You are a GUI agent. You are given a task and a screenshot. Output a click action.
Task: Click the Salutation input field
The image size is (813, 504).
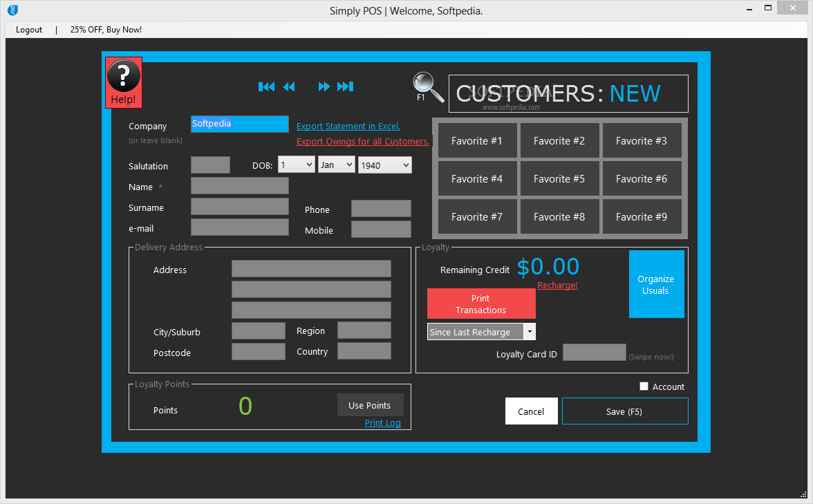[x=210, y=165]
